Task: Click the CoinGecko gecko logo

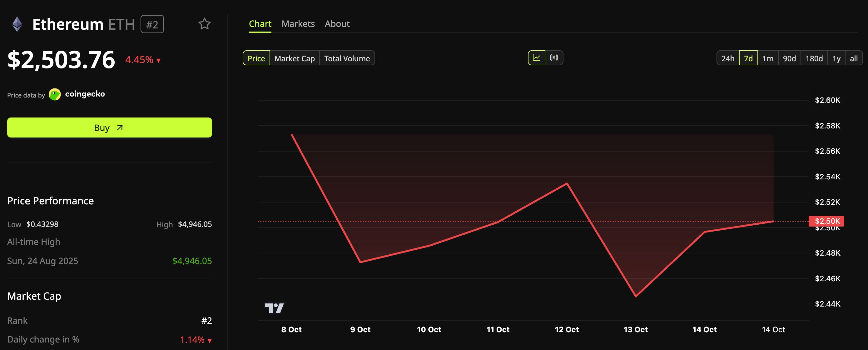Action: (x=55, y=94)
